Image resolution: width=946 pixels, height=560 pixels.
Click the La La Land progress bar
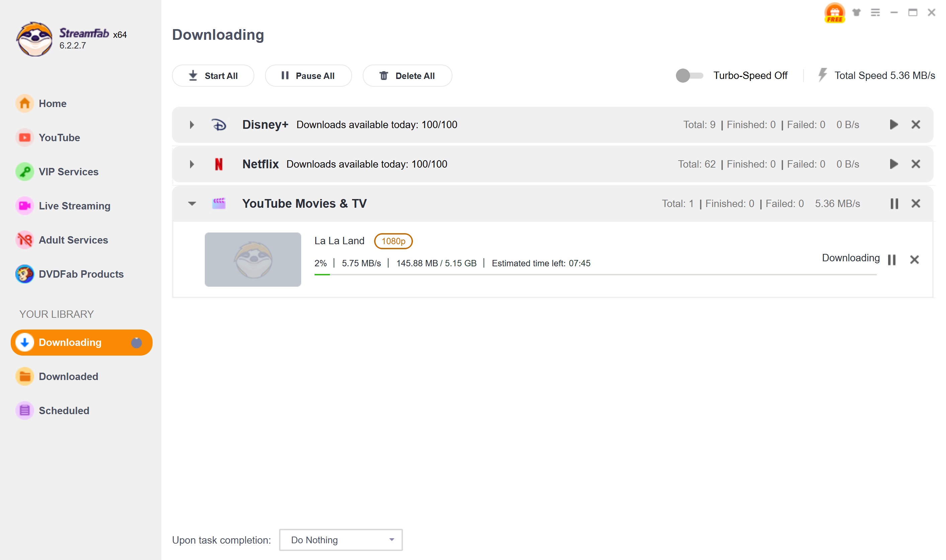[x=595, y=275]
